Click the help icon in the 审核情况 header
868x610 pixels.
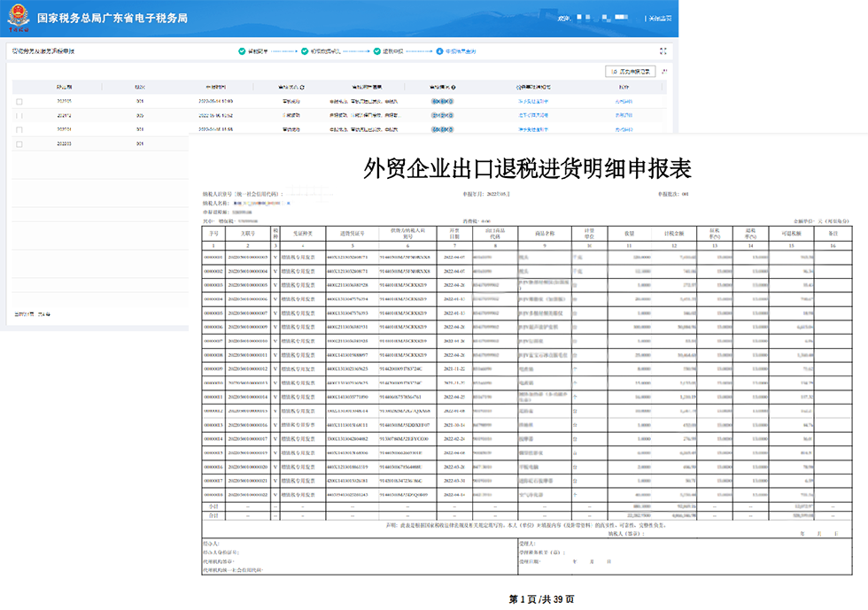453,88
